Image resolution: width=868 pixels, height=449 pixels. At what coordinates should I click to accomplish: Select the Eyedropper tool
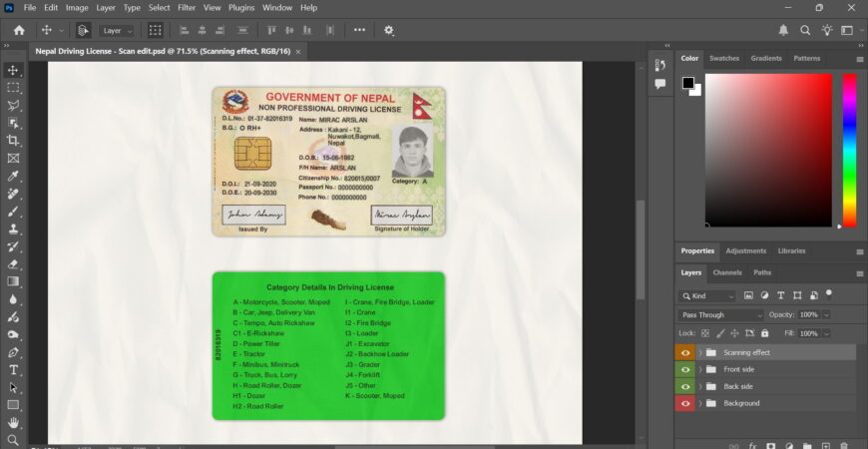point(13,176)
